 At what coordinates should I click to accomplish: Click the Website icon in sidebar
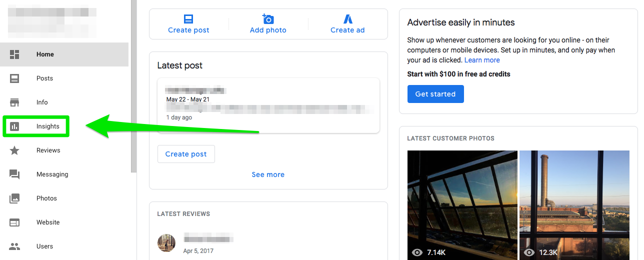14,222
